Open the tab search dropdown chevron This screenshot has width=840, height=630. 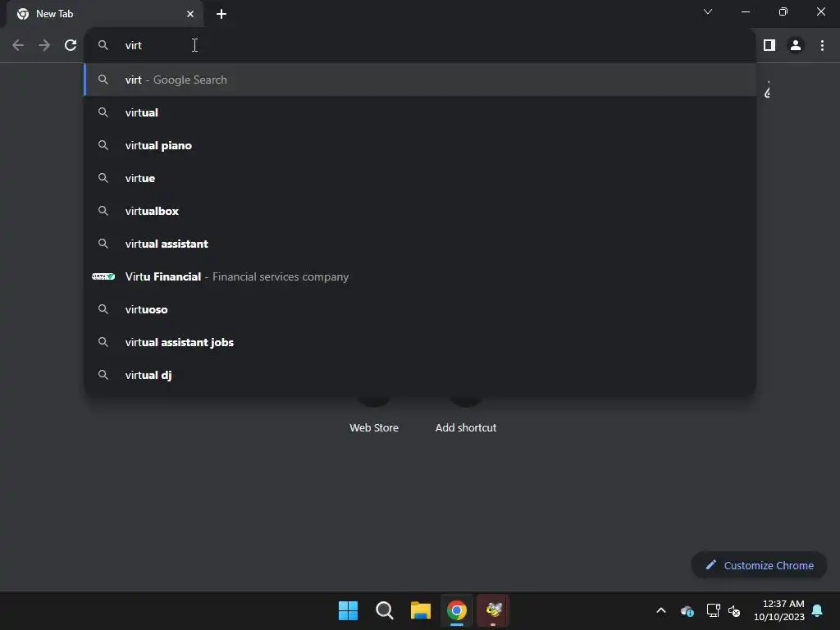pyautogui.click(x=708, y=11)
